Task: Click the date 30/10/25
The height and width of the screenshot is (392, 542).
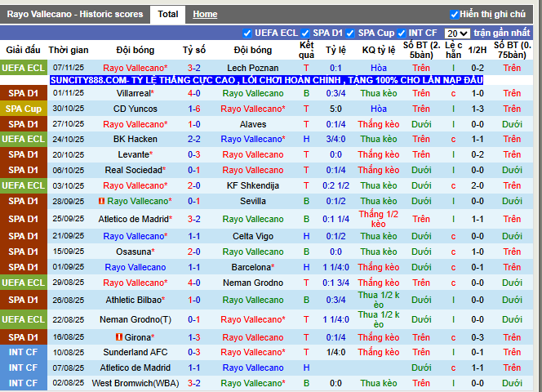Action: pyautogui.click(x=69, y=109)
